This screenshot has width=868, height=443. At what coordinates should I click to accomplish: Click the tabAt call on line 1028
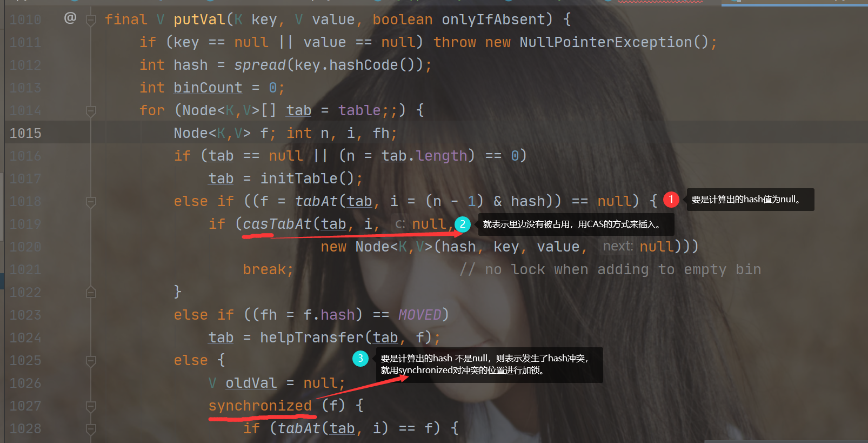point(299,428)
